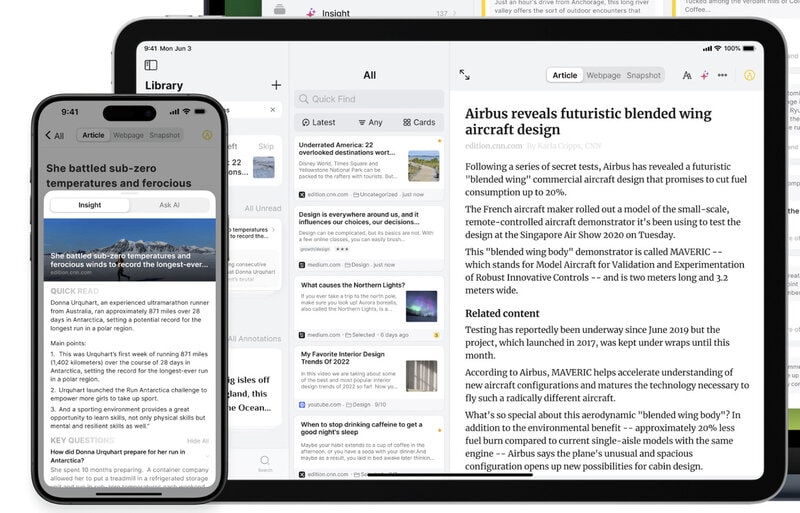Open the Design is everywhere article card
Image resolution: width=800 pixels, height=513 pixels.
(369, 239)
